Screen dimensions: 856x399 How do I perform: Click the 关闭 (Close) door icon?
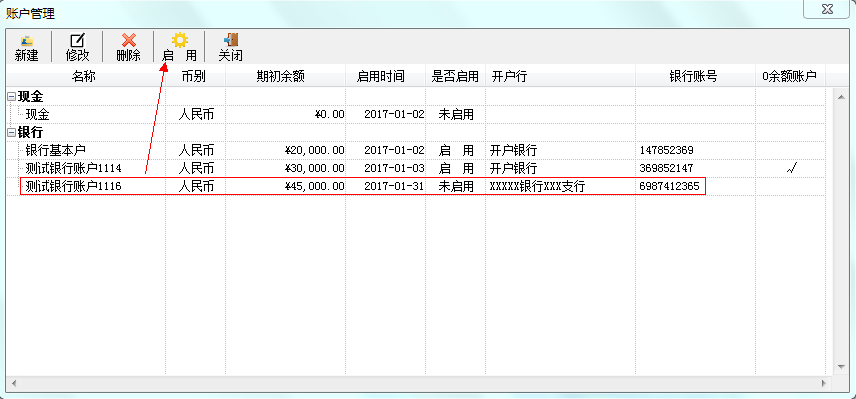pyautogui.click(x=231, y=41)
